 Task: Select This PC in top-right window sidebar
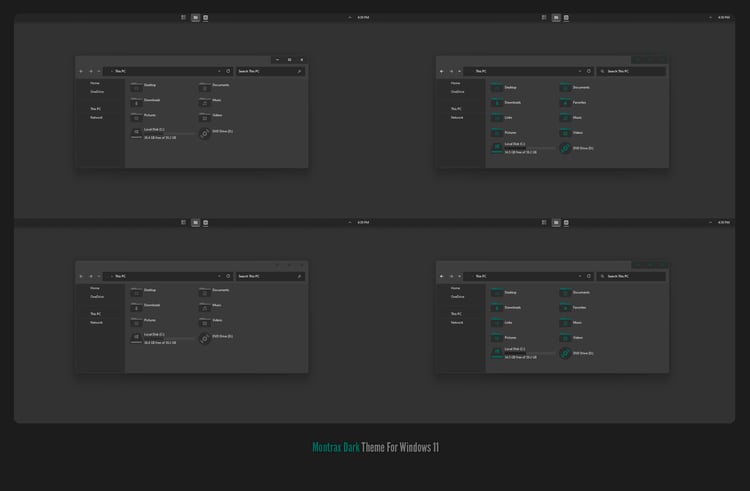456,109
